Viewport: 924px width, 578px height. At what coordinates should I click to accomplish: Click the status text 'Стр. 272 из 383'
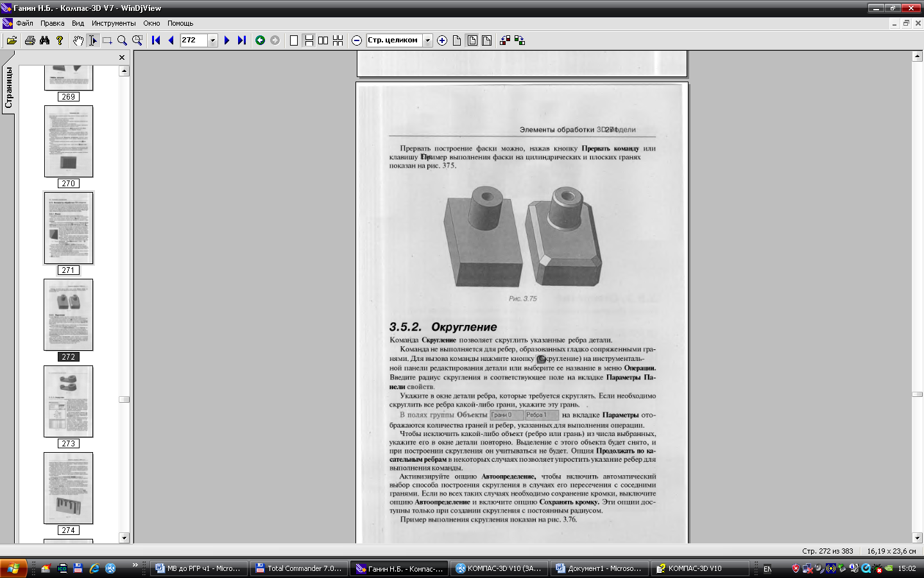828,551
